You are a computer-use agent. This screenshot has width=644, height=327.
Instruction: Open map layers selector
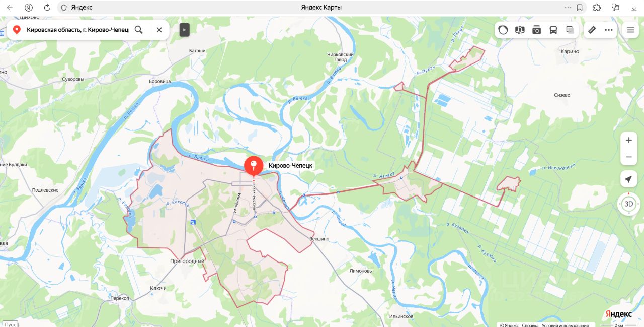point(570,30)
